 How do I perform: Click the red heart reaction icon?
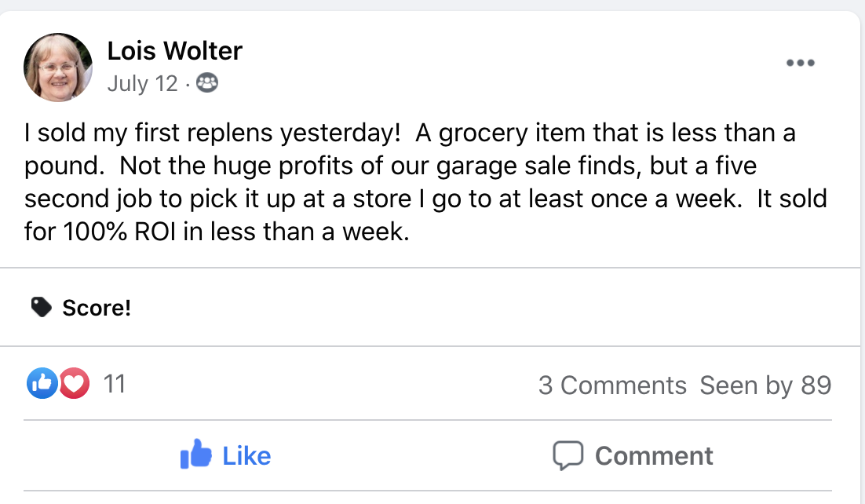pyautogui.click(x=75, y=384)
